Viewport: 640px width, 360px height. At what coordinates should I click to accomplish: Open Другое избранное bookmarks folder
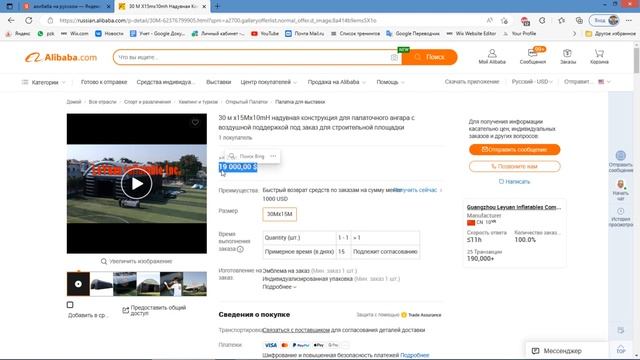610,33
